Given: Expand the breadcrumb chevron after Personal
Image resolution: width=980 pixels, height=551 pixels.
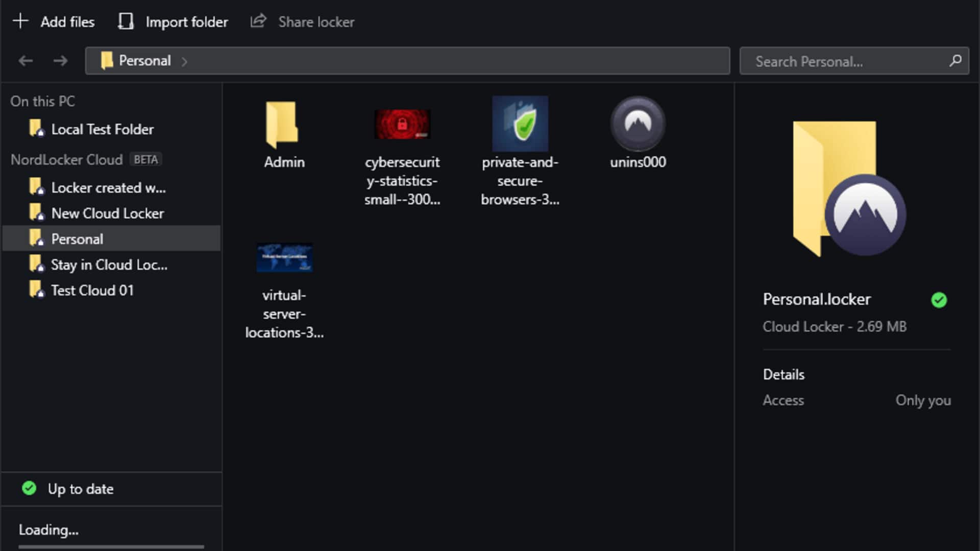Looking at the screenshot, I should [x=184, y=62].
